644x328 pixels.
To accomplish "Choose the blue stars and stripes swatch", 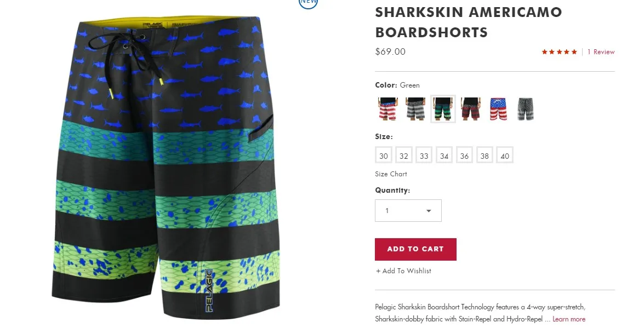I will 498,109.
